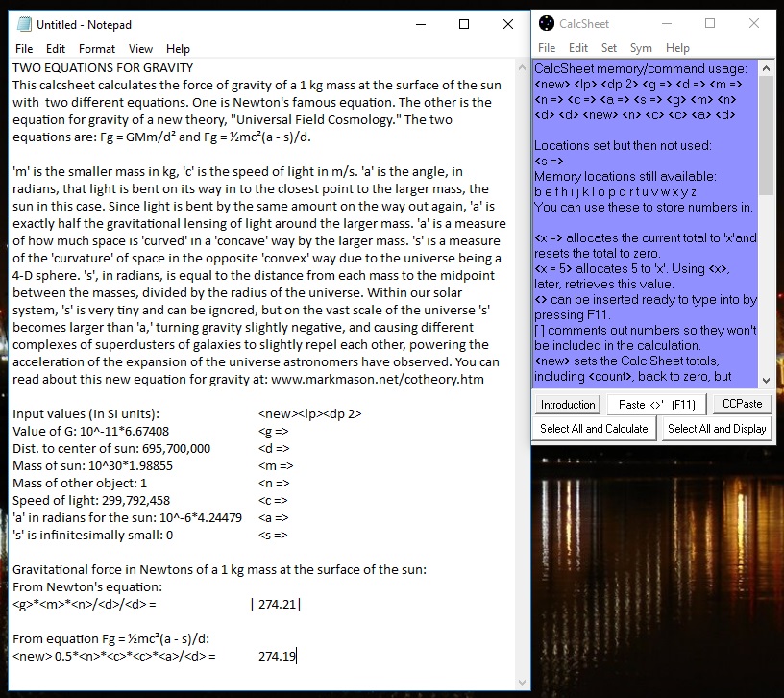Image resolution: width=784 pixels, height=698 pixels.
Task: Click the '<n =>' assignment in Notepad
Action: (274, 484)
